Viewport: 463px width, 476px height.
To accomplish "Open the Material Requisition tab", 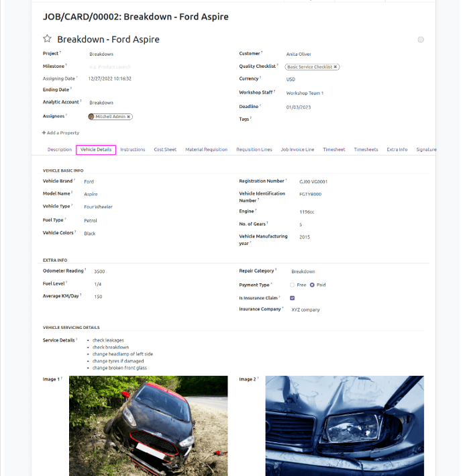I will pos(206,150).
